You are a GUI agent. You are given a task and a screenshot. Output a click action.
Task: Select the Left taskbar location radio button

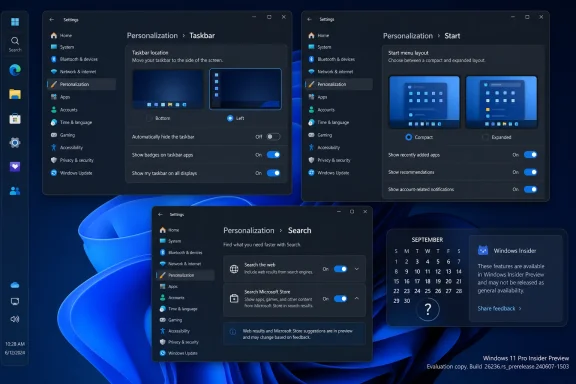(230, 118)
